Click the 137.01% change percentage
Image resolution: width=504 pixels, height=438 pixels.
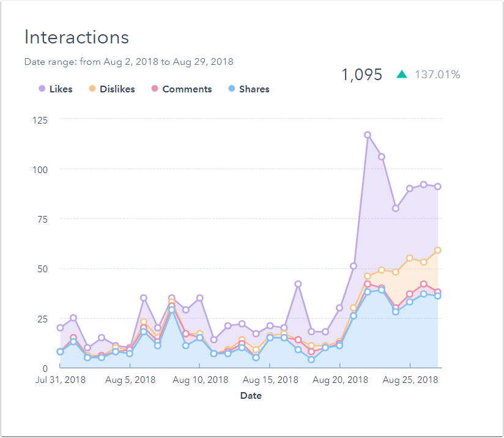click(437, 75)
